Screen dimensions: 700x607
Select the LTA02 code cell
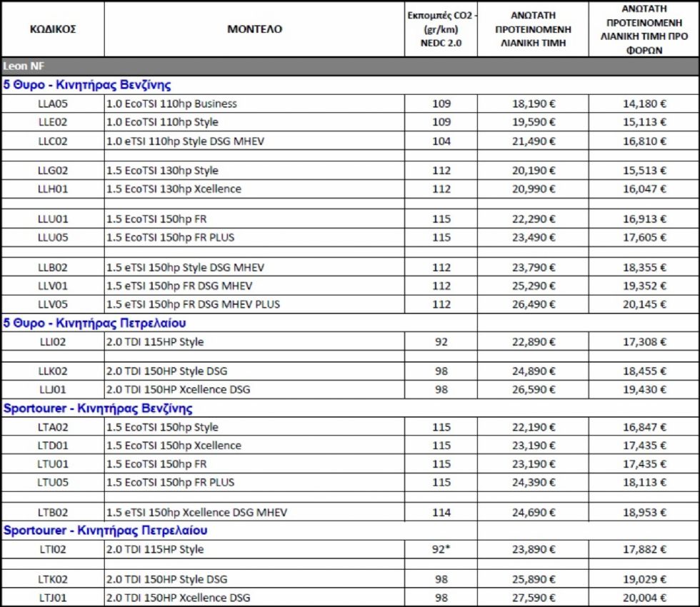click(53, 427)
